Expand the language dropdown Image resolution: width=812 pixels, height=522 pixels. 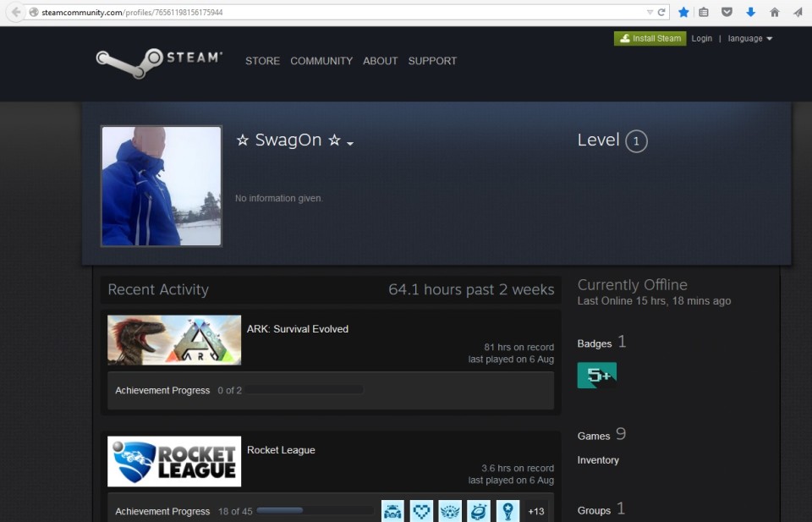[x=750, y=39]
